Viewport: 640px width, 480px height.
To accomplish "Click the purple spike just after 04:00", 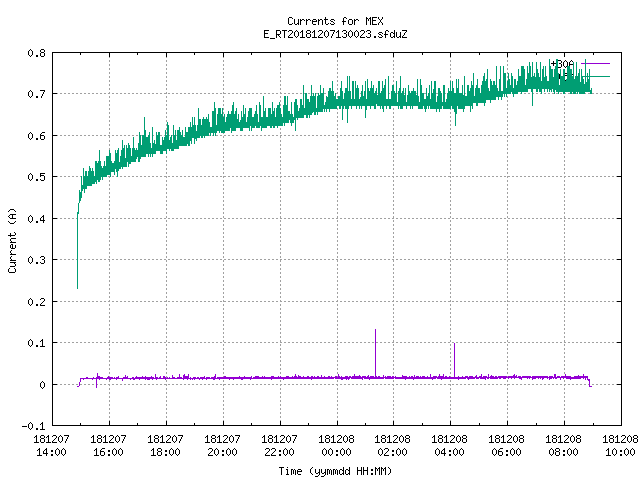I will click(x=454, y=360).
